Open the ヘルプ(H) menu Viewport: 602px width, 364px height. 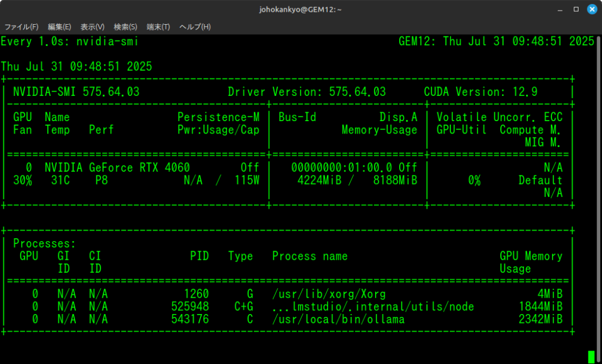click(x=195, y=27)
